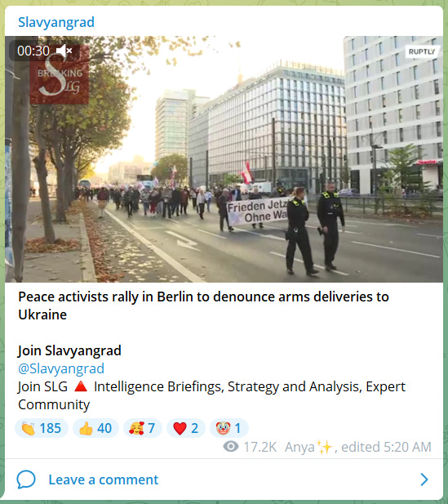
Task: Click the Breaking SLG logo overlay
Action: pos(60,77)
